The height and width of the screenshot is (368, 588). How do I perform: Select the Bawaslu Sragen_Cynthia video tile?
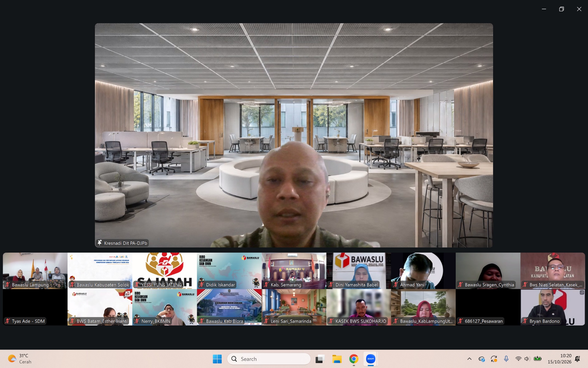coord(488,271)
